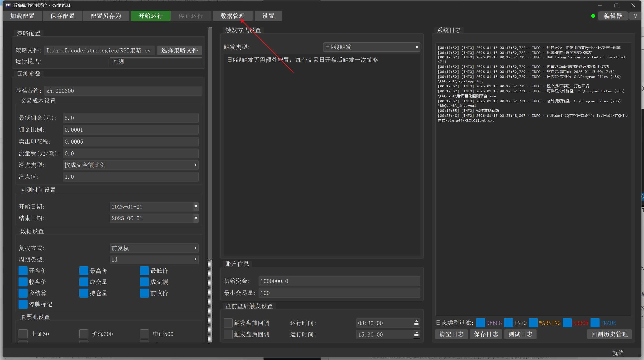Click post-market run time spinner arrows
Image resolution: width=644 pixels, height=360 pixels.
point(416,334)
